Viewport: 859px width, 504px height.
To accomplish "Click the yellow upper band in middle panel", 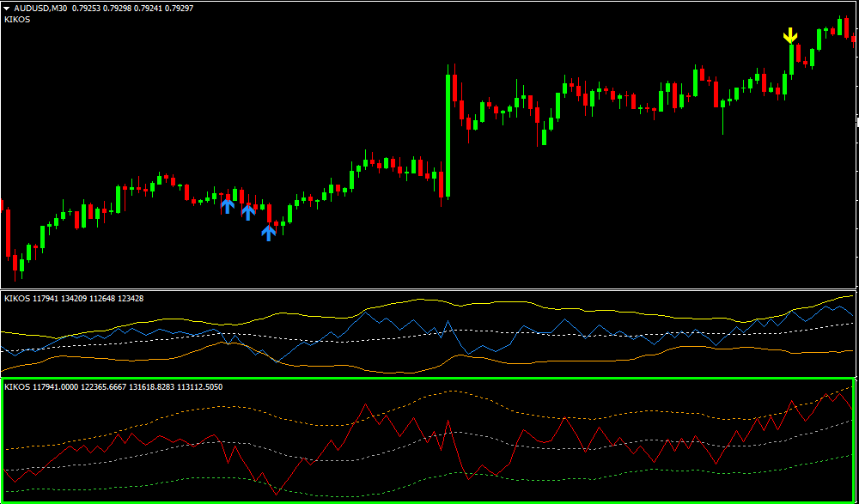I will (421, 300).
